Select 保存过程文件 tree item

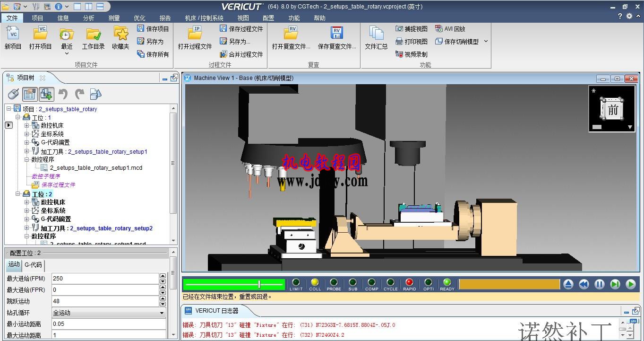tap(58, 185)
